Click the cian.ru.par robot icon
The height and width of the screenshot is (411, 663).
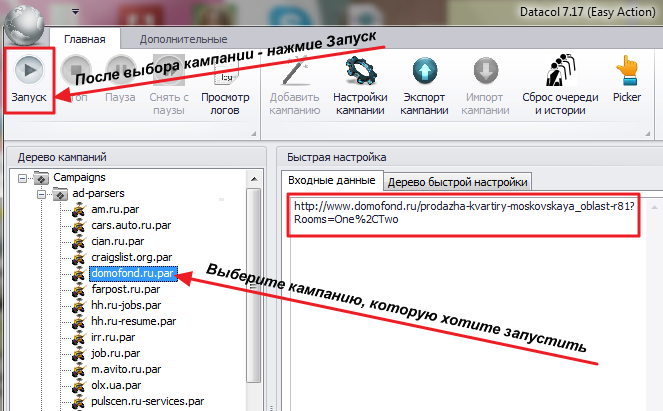79,242
